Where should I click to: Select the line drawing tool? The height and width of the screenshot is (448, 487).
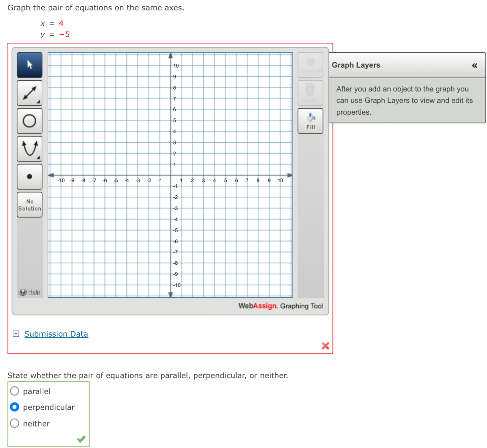[x=29, y=93]
